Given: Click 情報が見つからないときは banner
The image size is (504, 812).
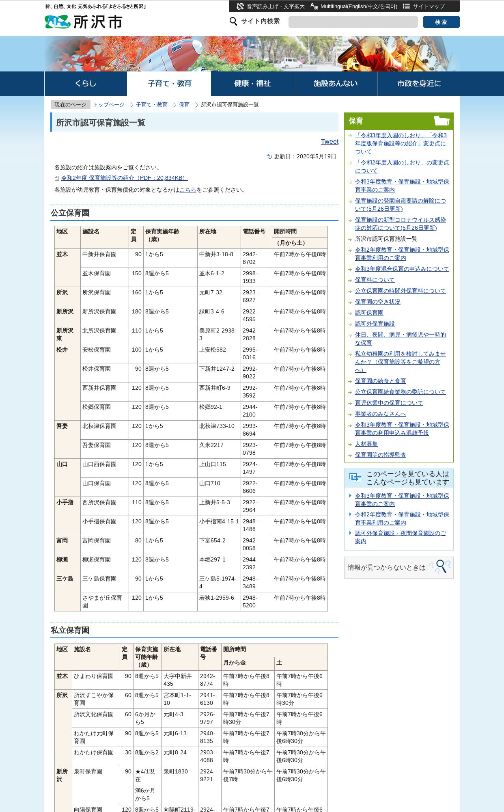Looking at the screenshot, I should click(x=399, y=567).
